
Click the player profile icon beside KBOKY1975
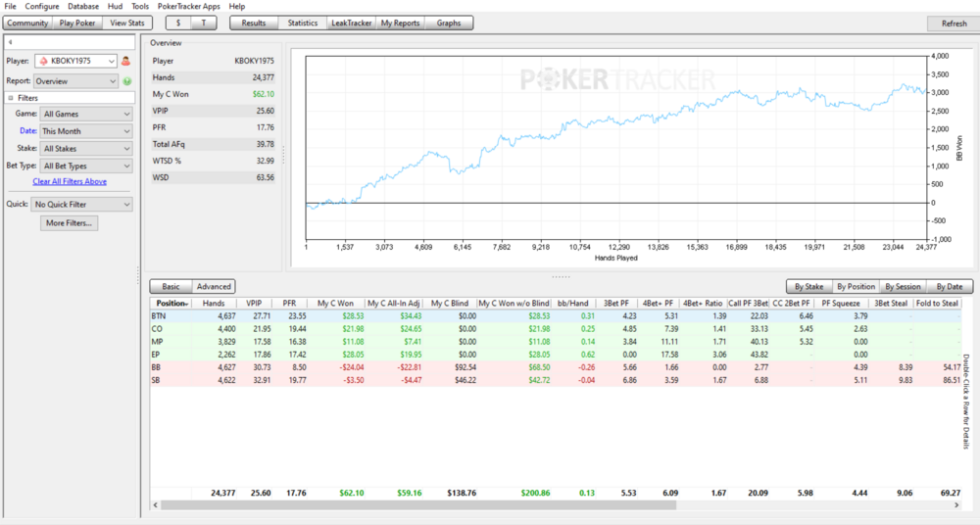pyautogui.click(x=125, y=61)
